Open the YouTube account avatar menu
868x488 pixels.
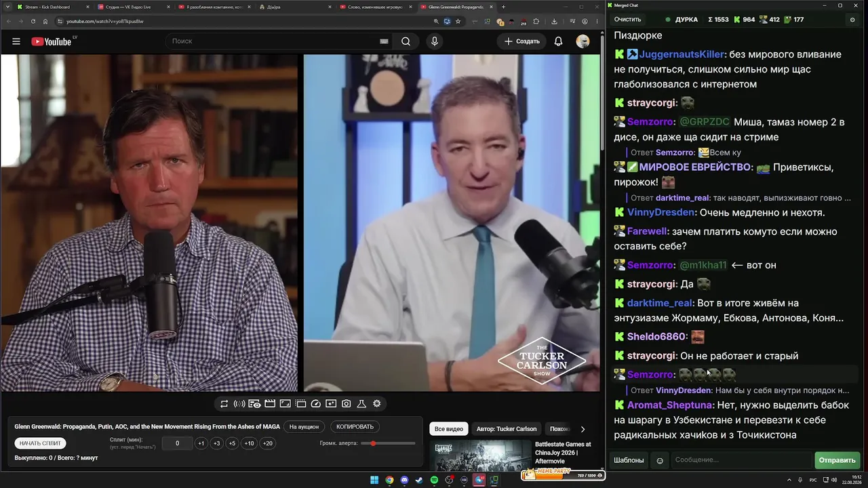click(x=583, y=41)
